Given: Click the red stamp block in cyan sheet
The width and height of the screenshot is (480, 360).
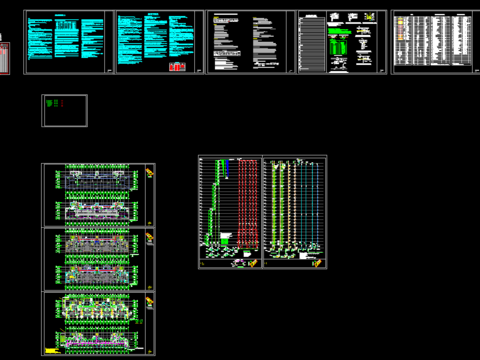Looking at the screenshot, I should coord(177,67).
